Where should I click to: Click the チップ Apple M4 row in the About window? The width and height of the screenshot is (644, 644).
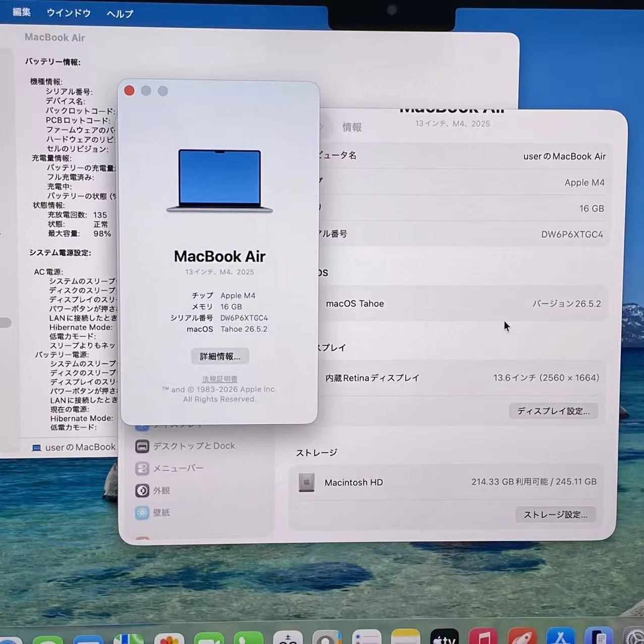(224, 296)
